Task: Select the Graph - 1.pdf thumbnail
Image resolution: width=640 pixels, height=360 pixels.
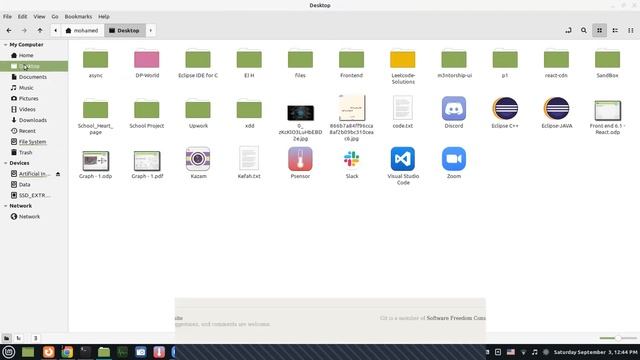Action: [x=147, y=161]
